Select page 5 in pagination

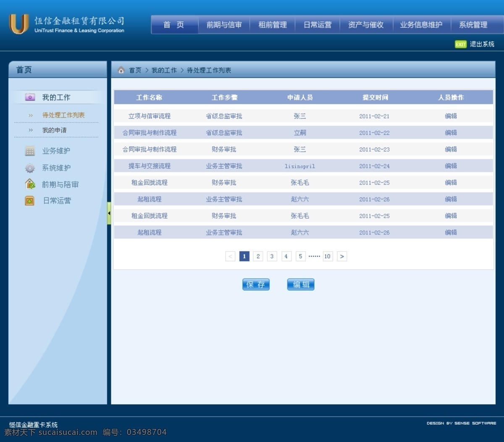[300, 256]
